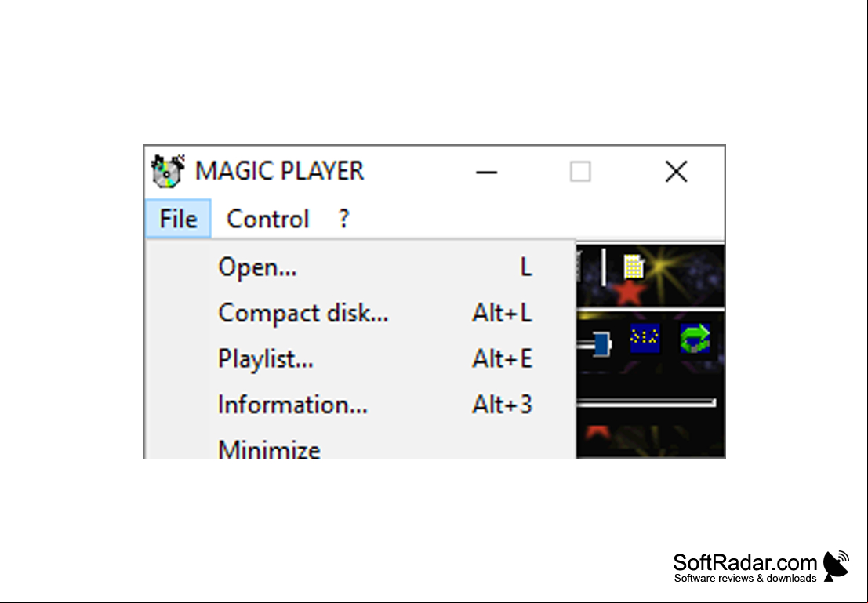Click the Magic Player CD app icon
The image size is (868, 603).
pos(168,171)
